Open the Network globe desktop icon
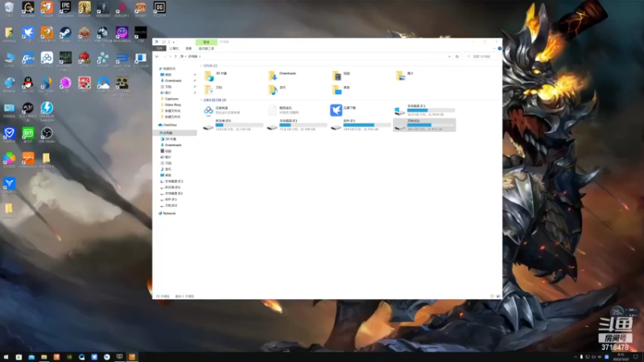The height and width of the screenshot is (362, 644). [9, 84]
